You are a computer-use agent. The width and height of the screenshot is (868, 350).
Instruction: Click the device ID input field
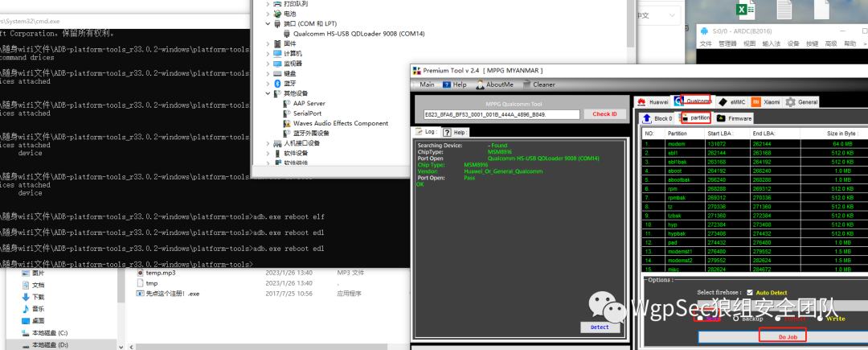point(501,114)
